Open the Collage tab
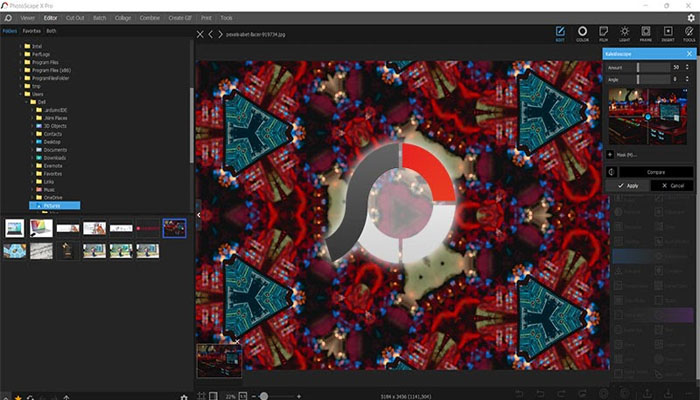 coord(123,18)
